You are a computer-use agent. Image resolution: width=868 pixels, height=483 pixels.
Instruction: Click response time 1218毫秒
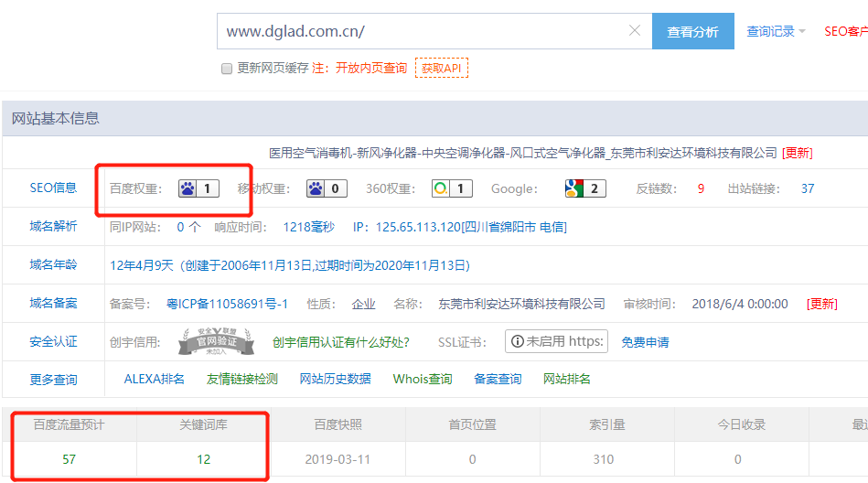click(x=309, y=227)
